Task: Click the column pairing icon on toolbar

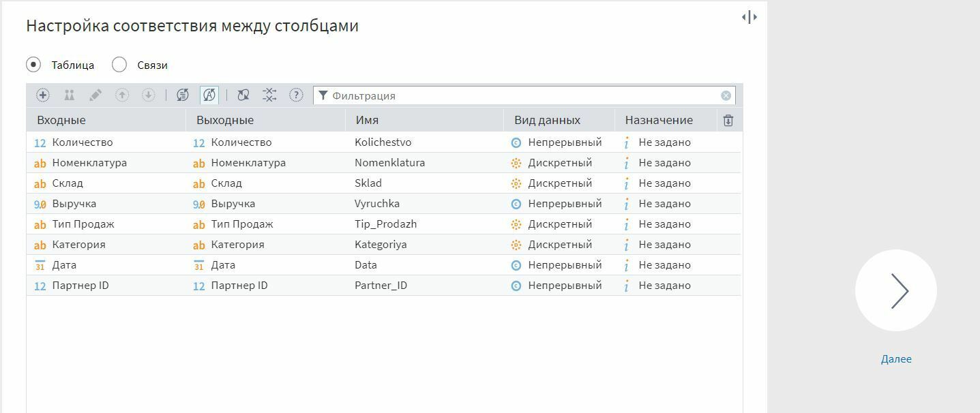Action: click(69, 95)
